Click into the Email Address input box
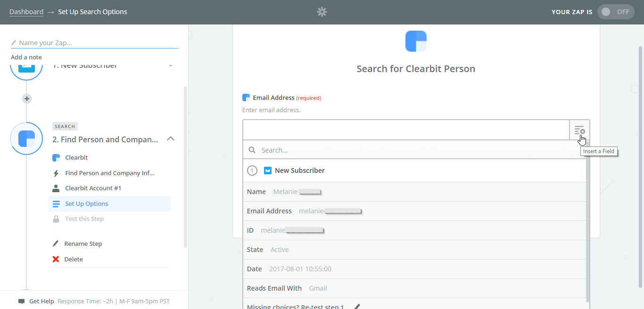The image size is (644, 309). (406, 130)
